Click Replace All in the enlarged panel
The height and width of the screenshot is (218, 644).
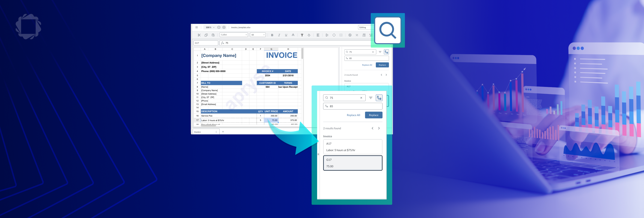pyautogui.click(x=353, y=115)
